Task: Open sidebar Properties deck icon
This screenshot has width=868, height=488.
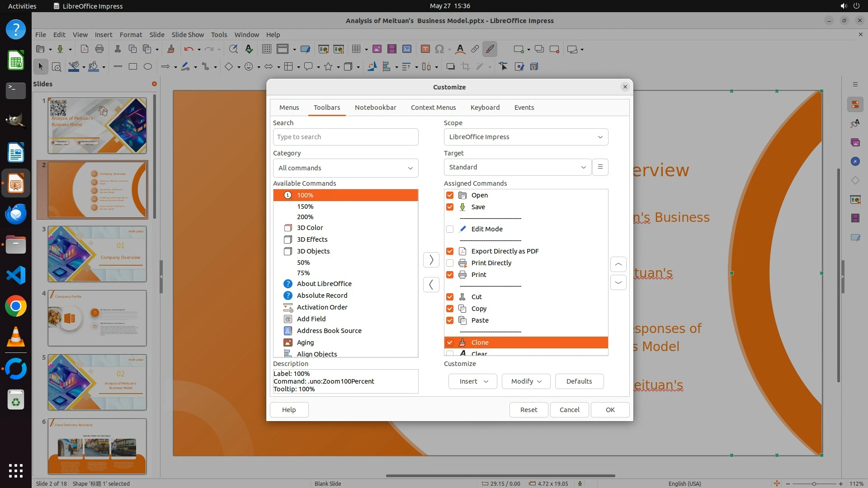Action: 855,105
